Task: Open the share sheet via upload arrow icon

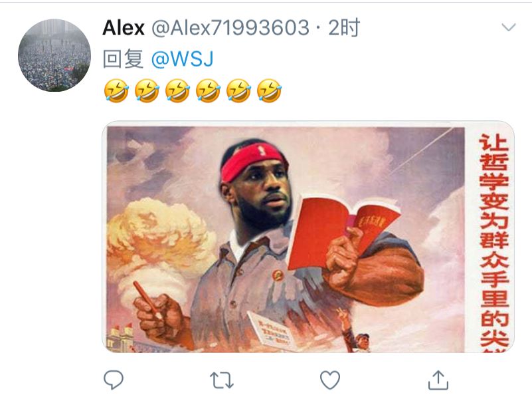Action: coord(438,380)
